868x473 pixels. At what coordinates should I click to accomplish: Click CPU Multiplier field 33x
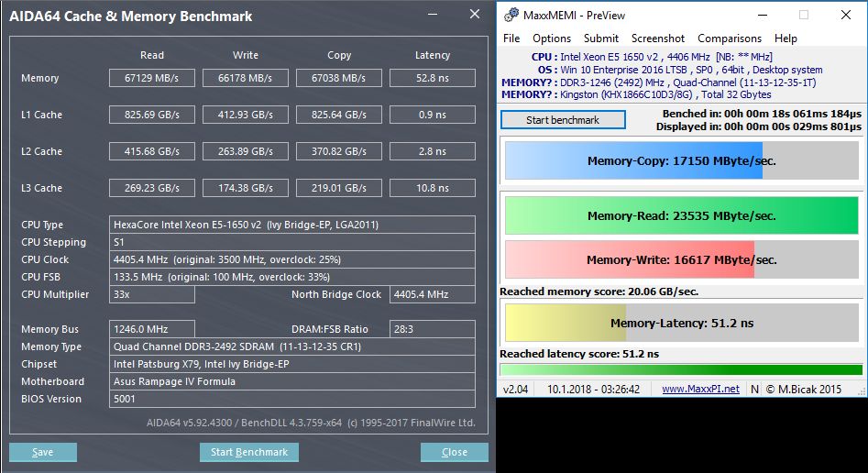[x=151, y=294]
